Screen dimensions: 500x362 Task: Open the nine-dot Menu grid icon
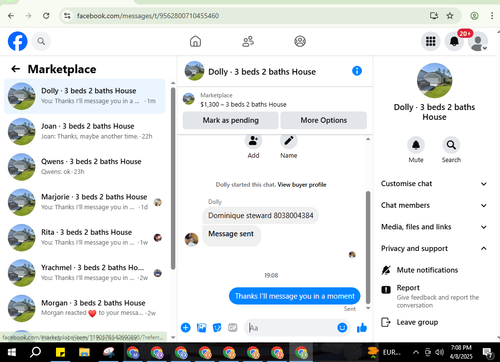coord(431,41)
